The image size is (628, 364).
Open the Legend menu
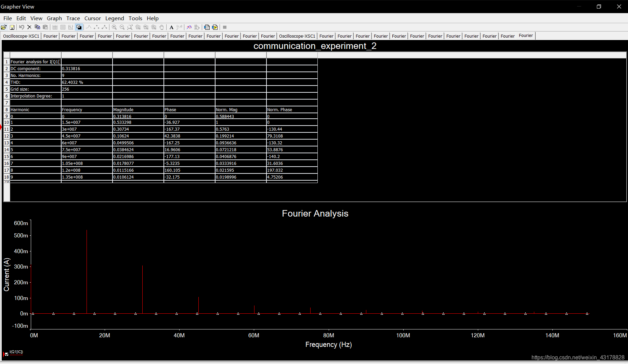click(115, 18)
